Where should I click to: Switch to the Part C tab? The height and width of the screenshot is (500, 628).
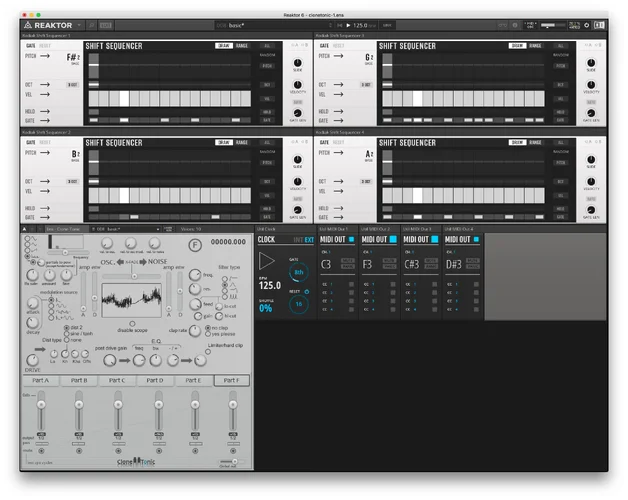(117, 380)
